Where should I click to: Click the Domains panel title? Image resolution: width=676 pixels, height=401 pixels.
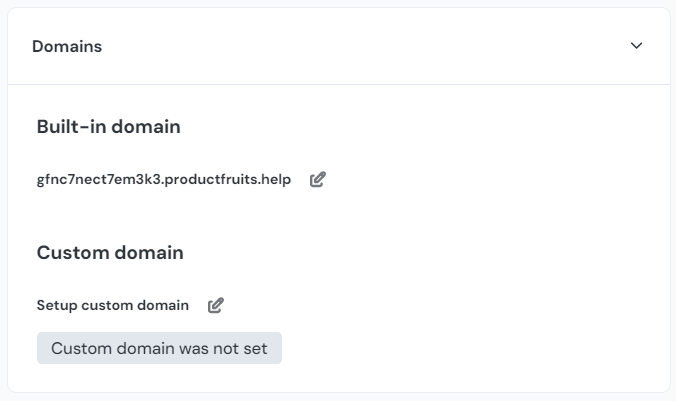coord(67,46)
